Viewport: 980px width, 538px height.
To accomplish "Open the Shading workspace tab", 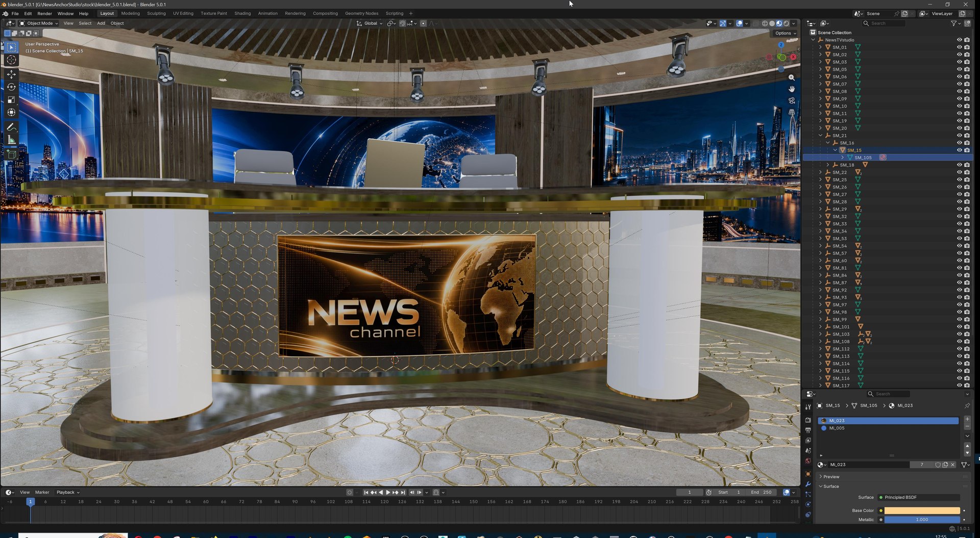I will (x=242, y=13).
